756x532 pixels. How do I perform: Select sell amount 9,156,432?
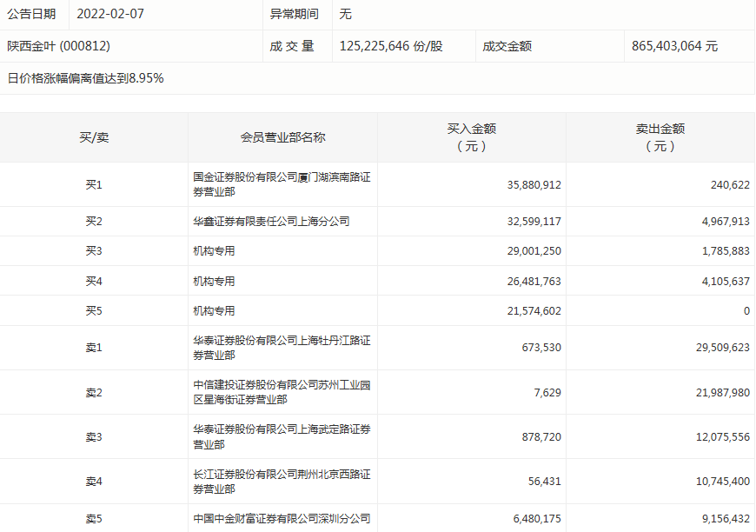pyautogui.click(x=726, y=519)
